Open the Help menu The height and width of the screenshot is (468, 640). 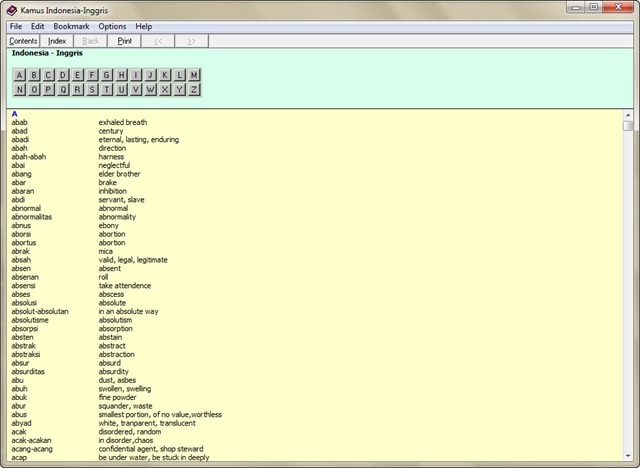144,27
